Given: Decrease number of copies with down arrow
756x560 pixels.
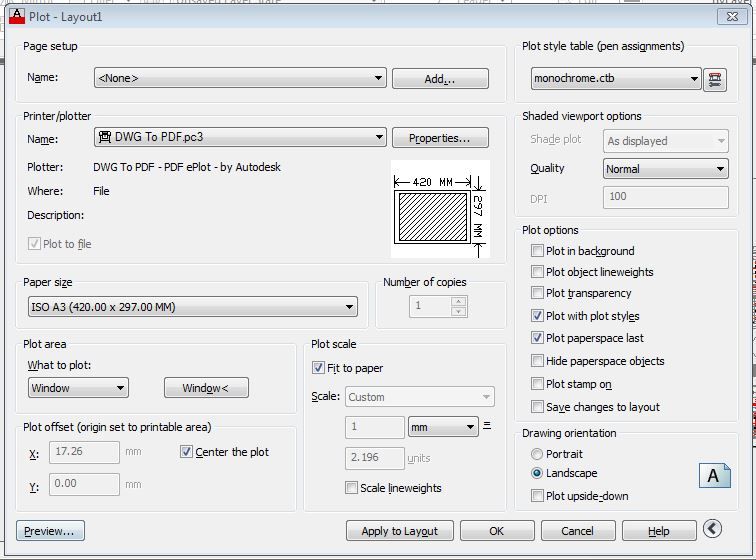Looking at the screenshot, I should click(459, 312).
